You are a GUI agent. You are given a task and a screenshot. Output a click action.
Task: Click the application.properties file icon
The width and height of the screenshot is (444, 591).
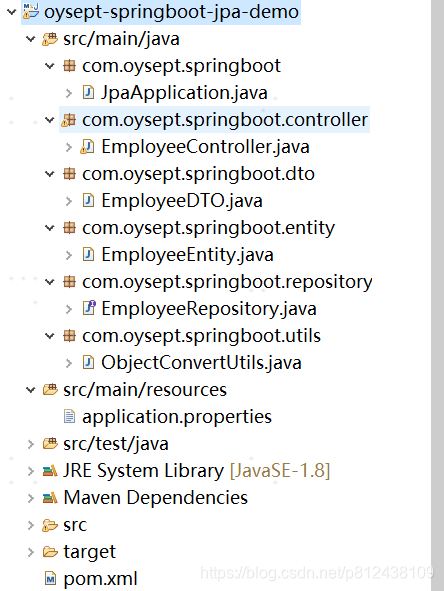pyautogui.click(x=69, y=416)
